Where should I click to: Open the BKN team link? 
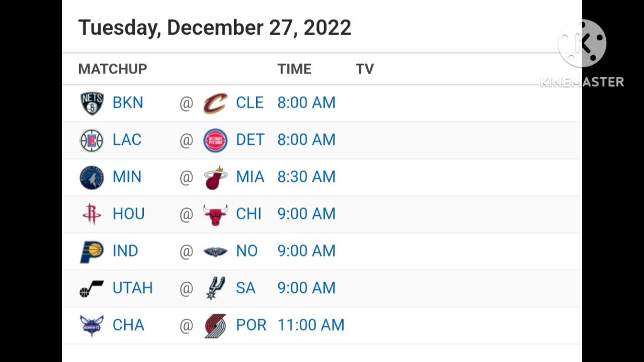(x=128, y=103)
